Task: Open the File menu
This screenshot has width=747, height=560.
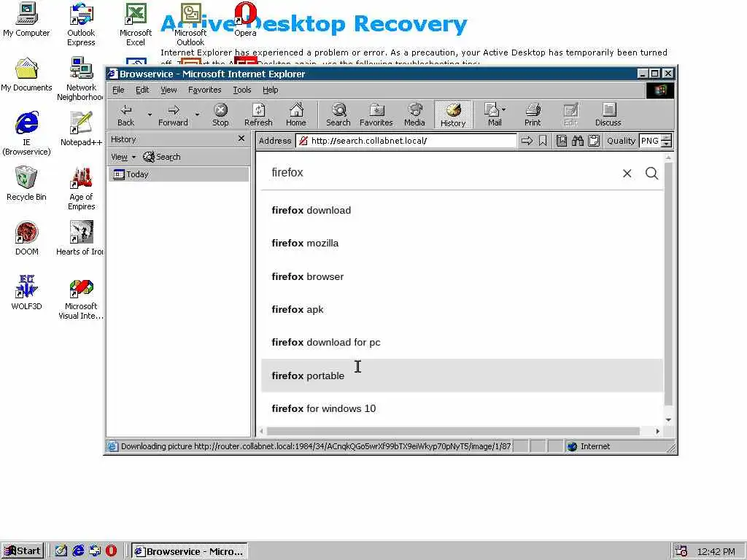Action: tap(118, 90)
